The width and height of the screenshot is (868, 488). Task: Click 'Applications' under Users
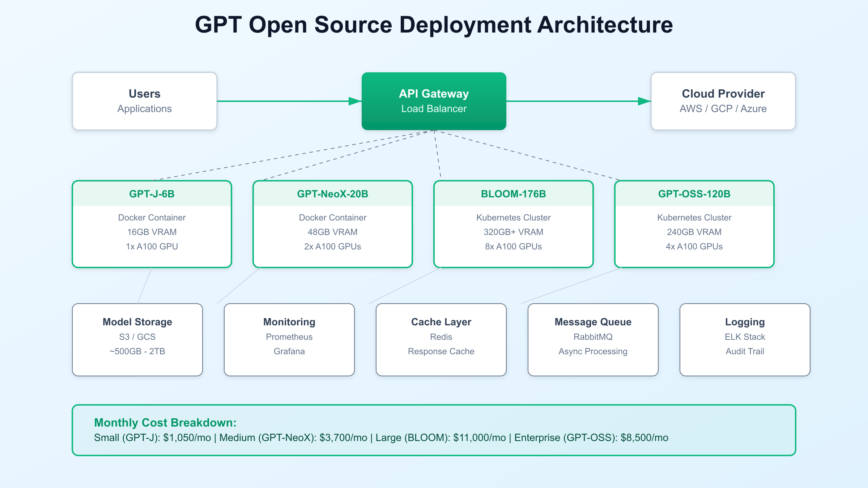point(145,109)
